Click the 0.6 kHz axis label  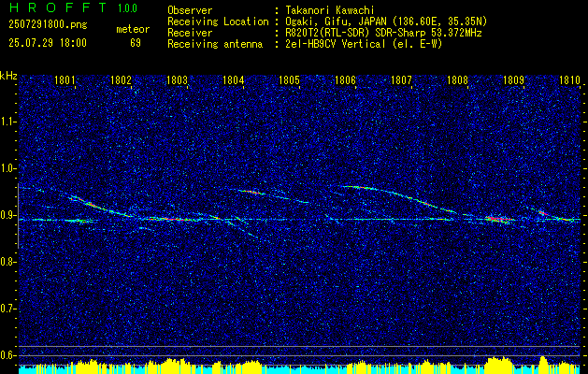(7, 355)
